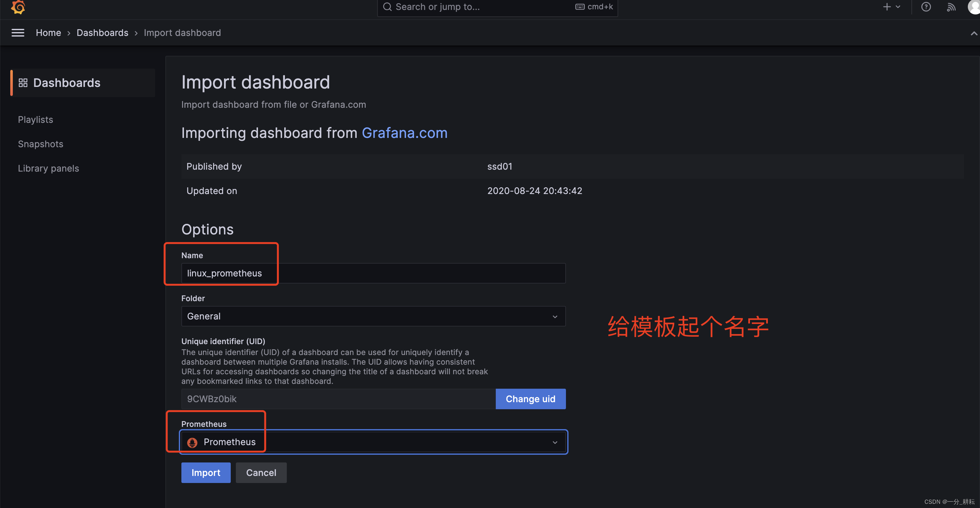
Task: Follow the Grafana.com link
Action: coord(404,133)
